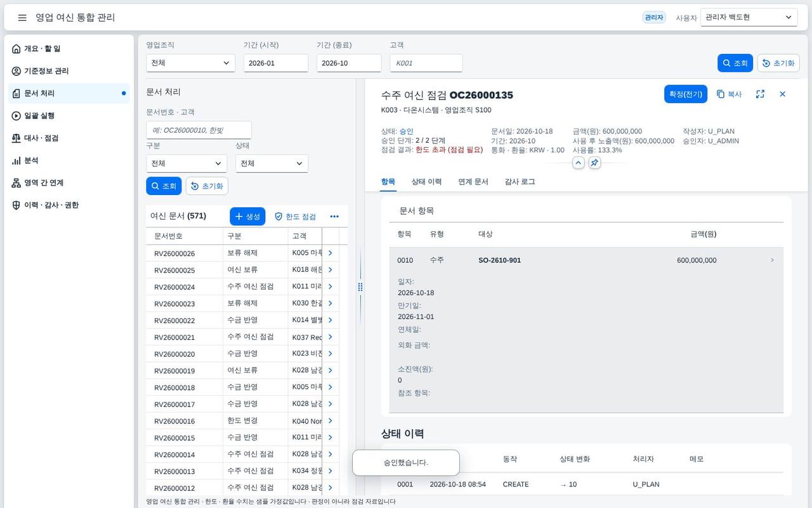812x508 pixels.
Task: Click the 기간 (시작) input field
Action: (x=276, y=63)
